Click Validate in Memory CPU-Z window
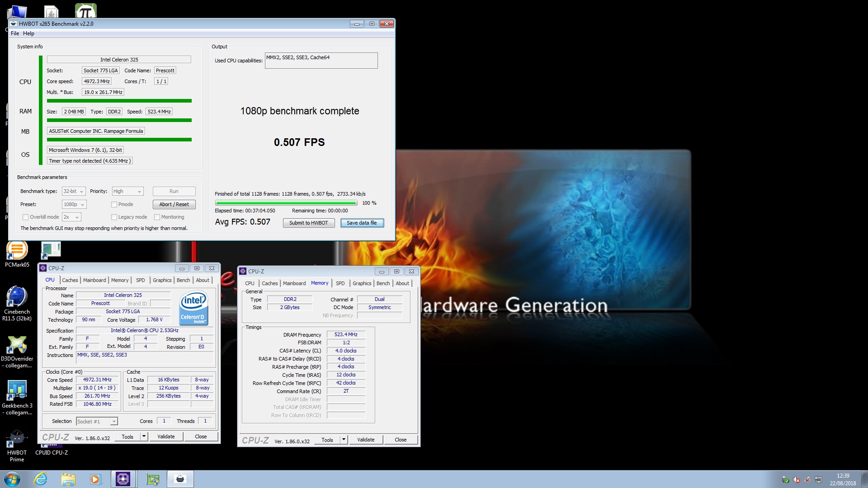The width and height of the screenshot is (868, 488). [366, 440]
